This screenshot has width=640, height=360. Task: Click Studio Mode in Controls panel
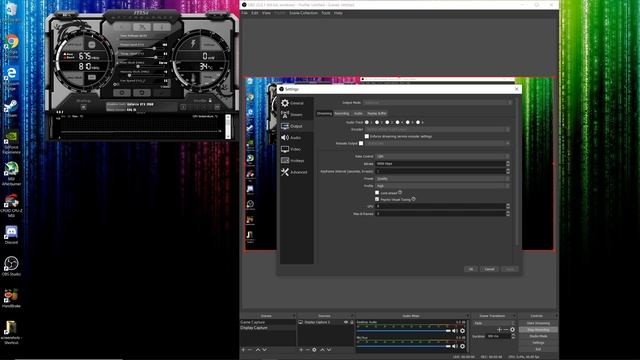[538, 336]
